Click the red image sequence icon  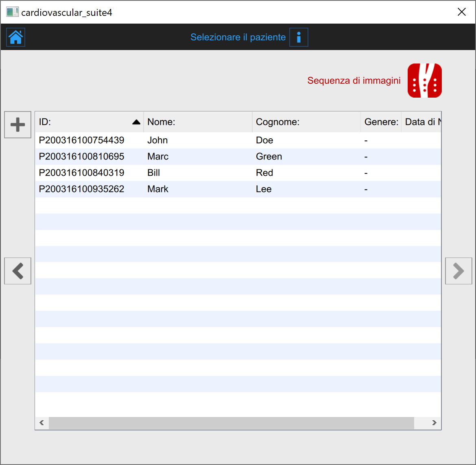point(424,81)
